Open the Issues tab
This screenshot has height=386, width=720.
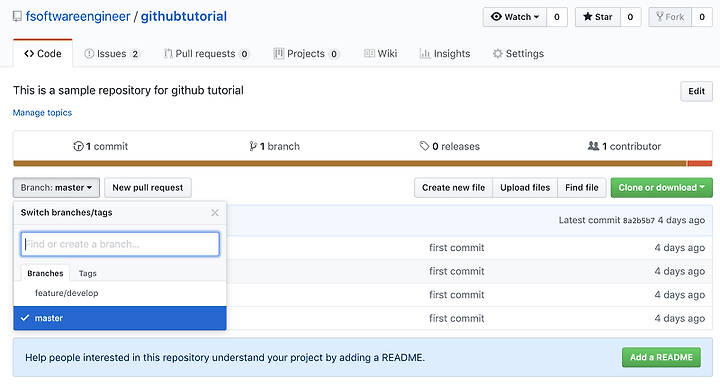(x=112, y=54)
